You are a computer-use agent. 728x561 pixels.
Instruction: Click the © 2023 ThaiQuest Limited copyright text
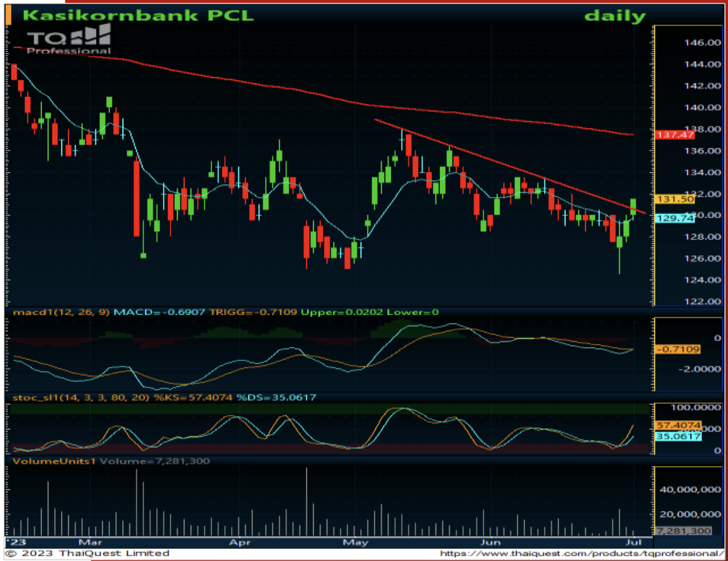click(x=88, y=553)
